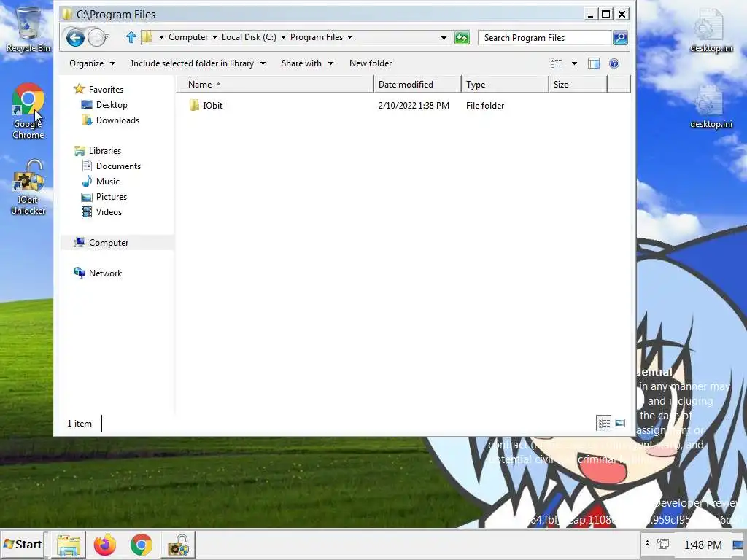747x560 pixels.
Task: Expand the dropdown before Computer in breadcrumb
Action: pyautogui.click(x=161, y=37)
